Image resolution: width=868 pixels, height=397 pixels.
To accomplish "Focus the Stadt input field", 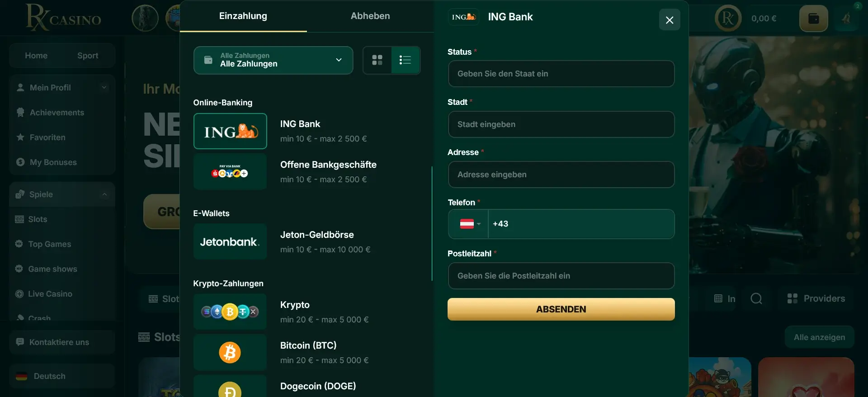I will click(x=561, y=124).
